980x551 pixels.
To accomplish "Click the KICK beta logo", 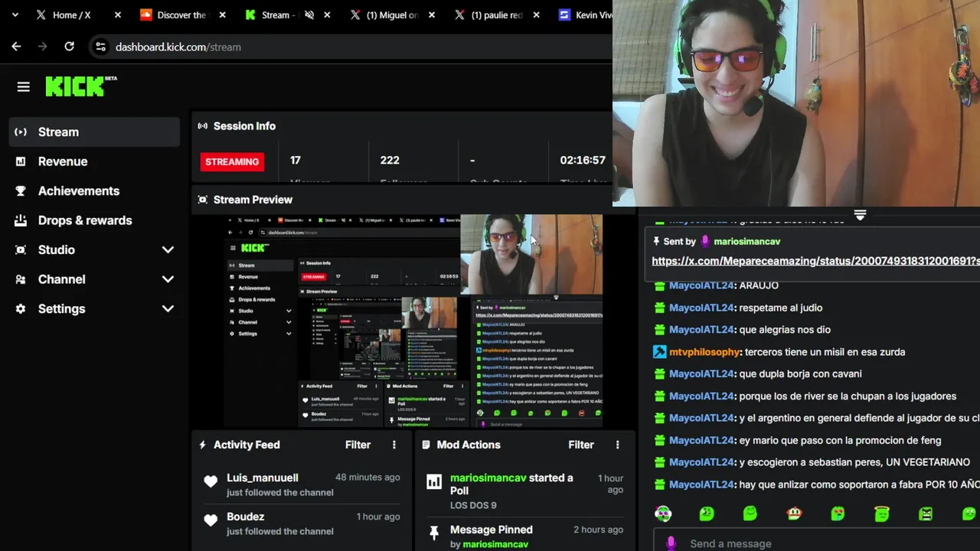I will [80, 86].
